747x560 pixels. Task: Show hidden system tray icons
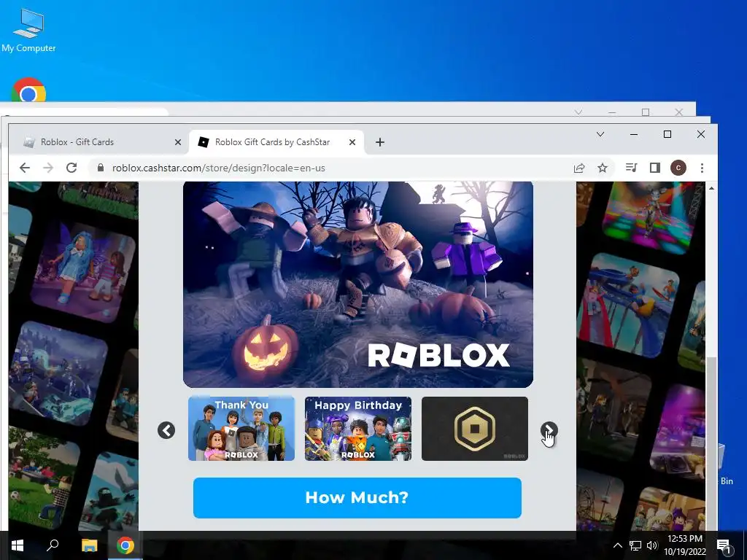point(617,545)
